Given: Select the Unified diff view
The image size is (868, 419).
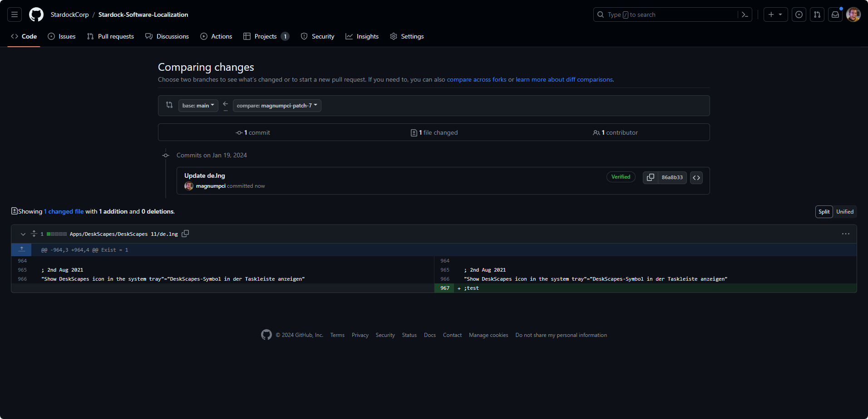Looking at the screenshot, I should pos(845,212).
